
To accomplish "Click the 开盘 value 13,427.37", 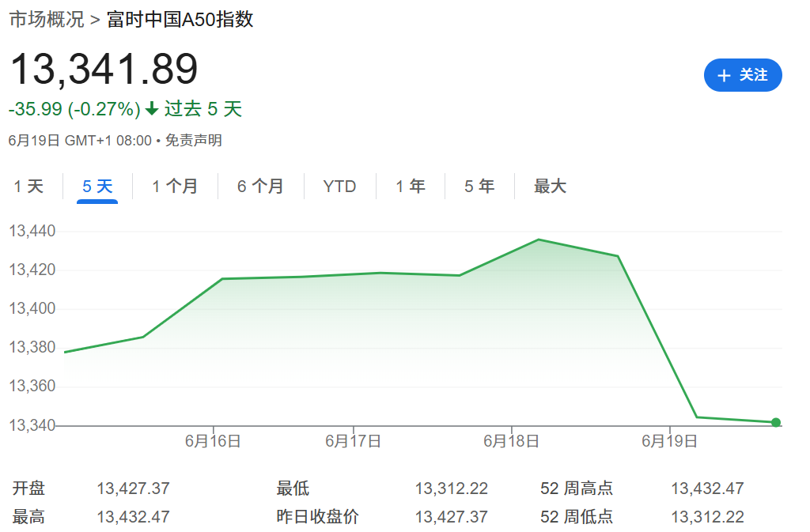I will pos(133,489).
